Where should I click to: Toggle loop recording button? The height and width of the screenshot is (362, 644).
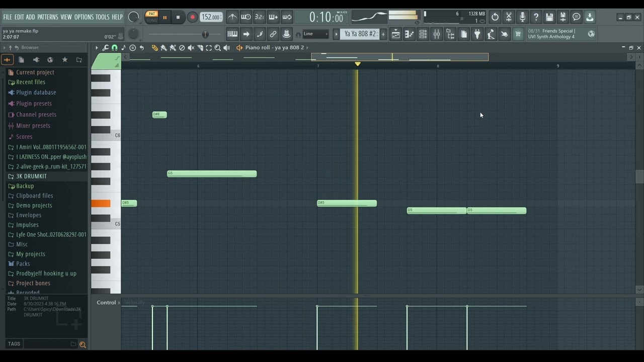(287, 17)
